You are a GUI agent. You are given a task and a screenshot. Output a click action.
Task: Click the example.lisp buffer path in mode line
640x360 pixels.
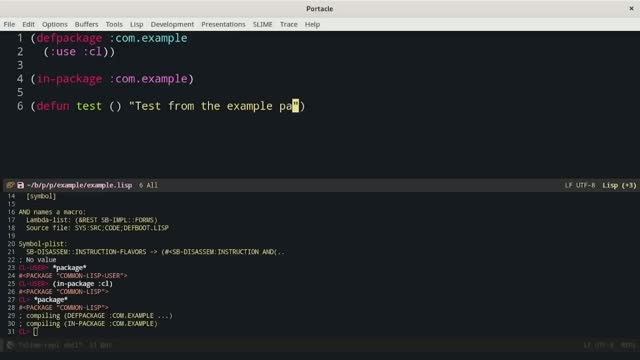pyautogui.click(x=80, y=185)
